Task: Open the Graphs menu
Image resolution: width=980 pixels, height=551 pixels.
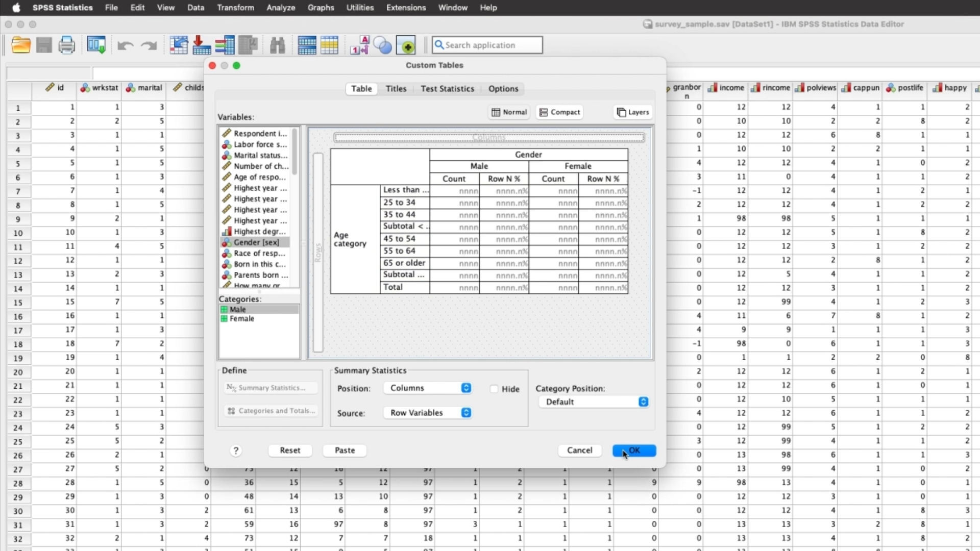Action: (x=321, y=8)
